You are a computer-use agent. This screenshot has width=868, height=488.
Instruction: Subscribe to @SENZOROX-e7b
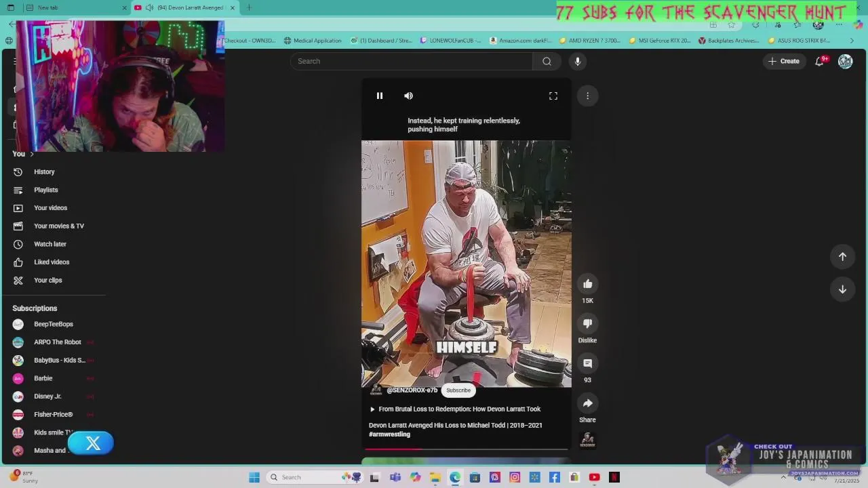tap(458, 390)
